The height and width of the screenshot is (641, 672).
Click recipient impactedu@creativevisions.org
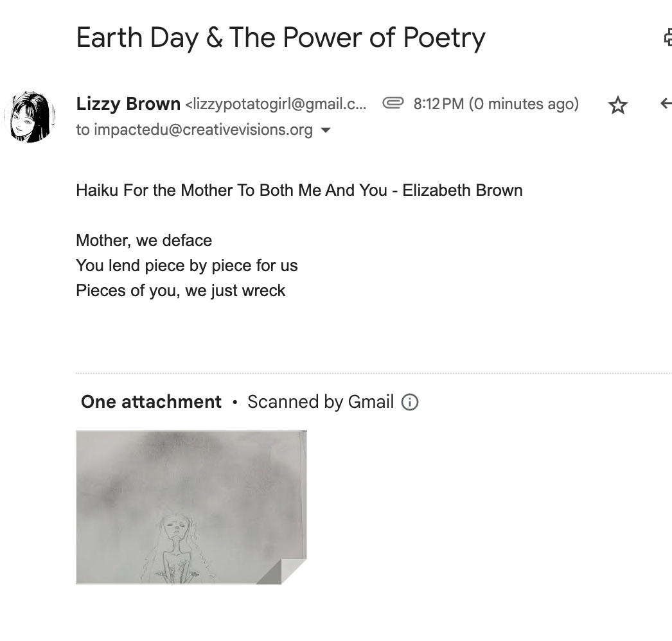tap(203, 130)
